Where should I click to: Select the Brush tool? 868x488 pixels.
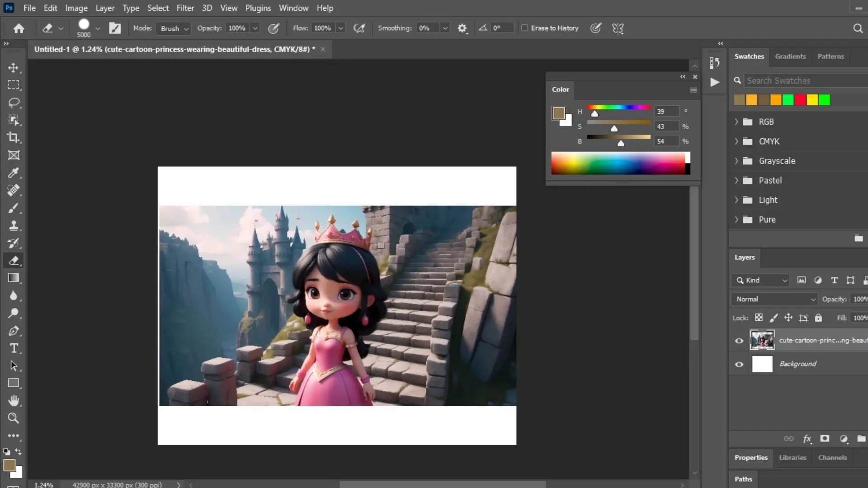click(x=14, y=208)
